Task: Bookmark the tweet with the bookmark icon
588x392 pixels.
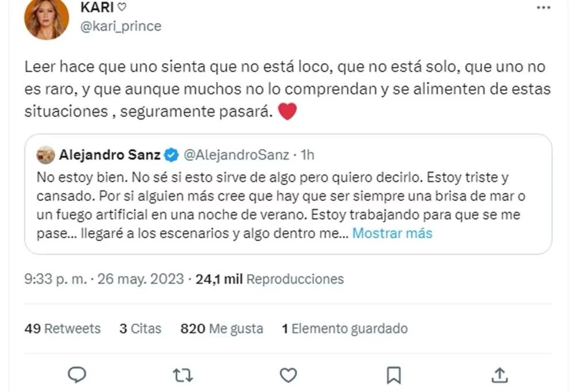Action: point(394,375)
